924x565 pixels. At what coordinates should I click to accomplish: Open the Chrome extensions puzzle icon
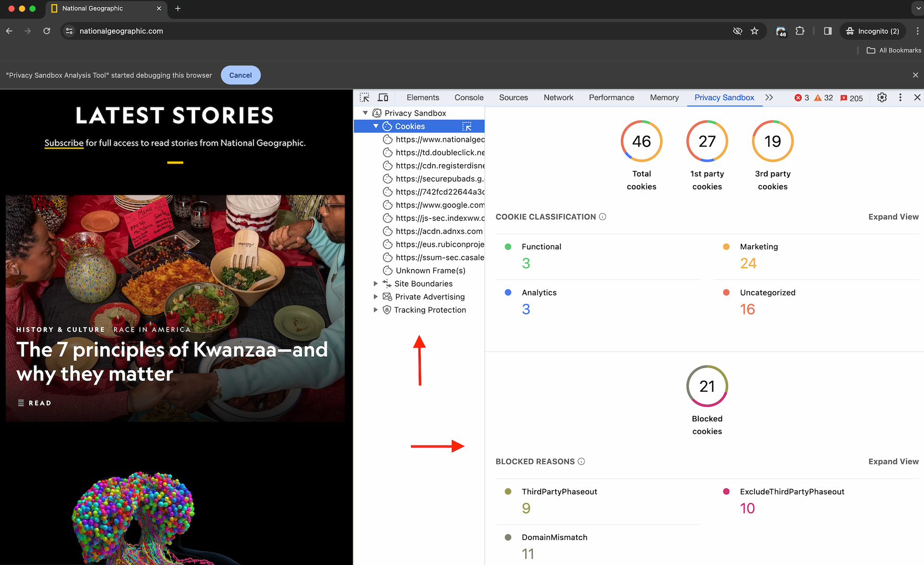800,31
